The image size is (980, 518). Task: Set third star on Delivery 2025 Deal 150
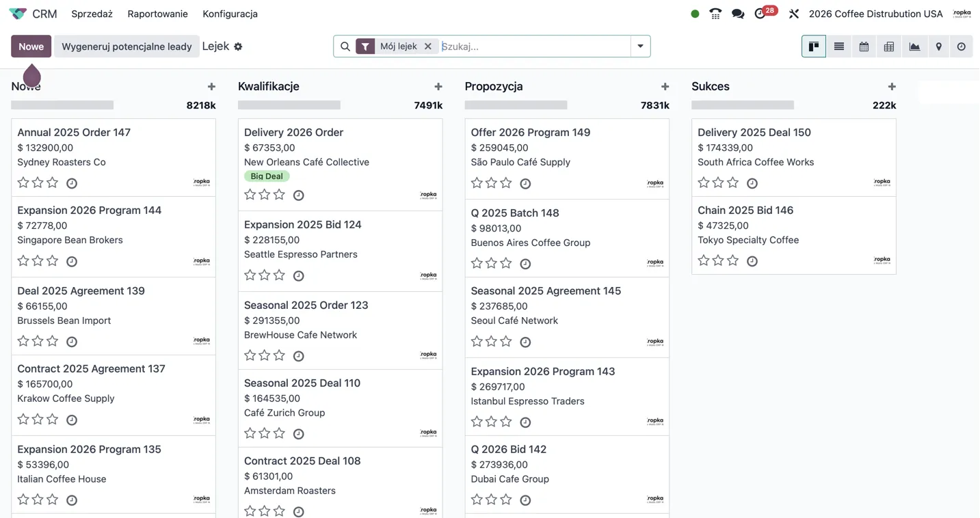click(x=733, y=182)
